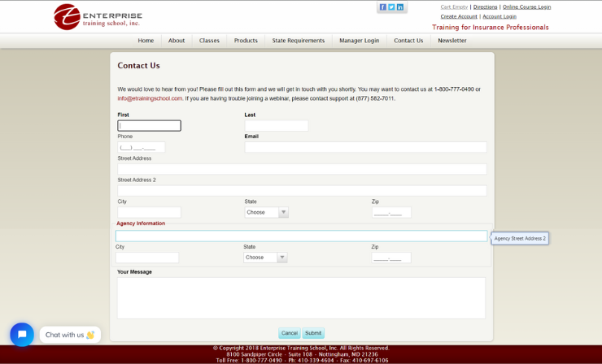Select Manager Login in navigation

click(x=359, y=41)
